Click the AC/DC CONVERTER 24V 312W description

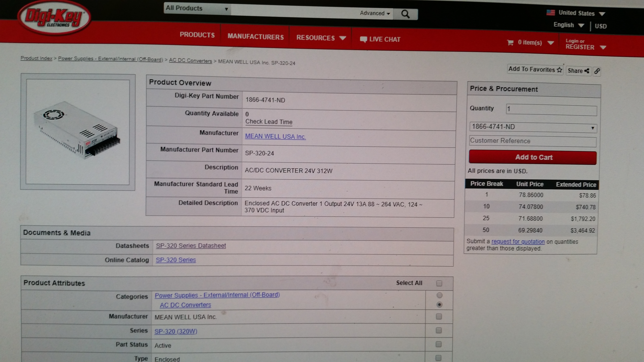pyautogui.click(x=289, y=171)
